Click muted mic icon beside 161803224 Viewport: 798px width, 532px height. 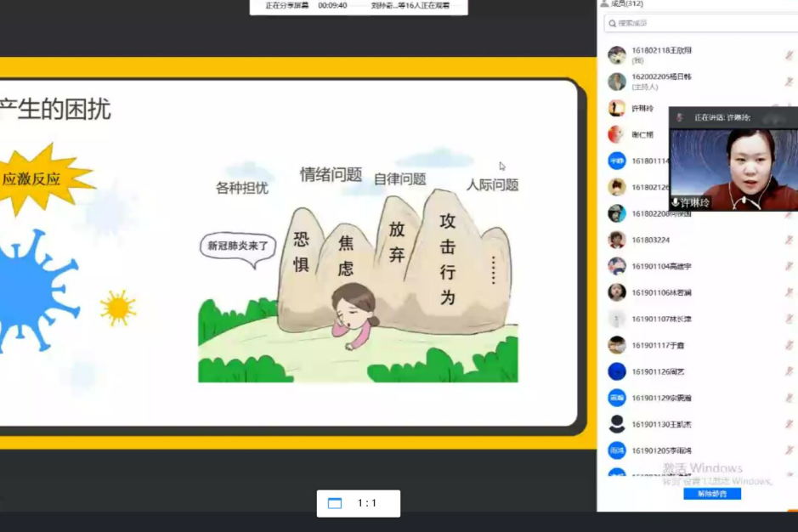click(789, 240)
